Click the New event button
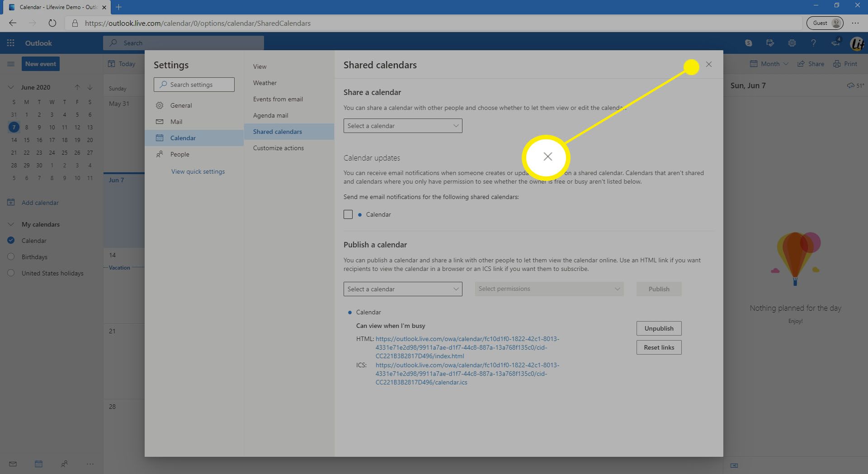The height and width of the screenshot is (474, 868). pyautogui.click(x=41, y=64)
